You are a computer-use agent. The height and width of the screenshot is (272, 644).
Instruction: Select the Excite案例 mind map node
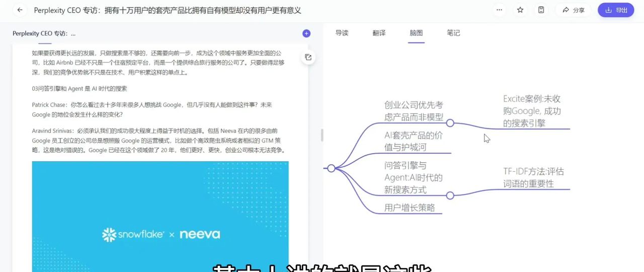[x=532, y=111]
